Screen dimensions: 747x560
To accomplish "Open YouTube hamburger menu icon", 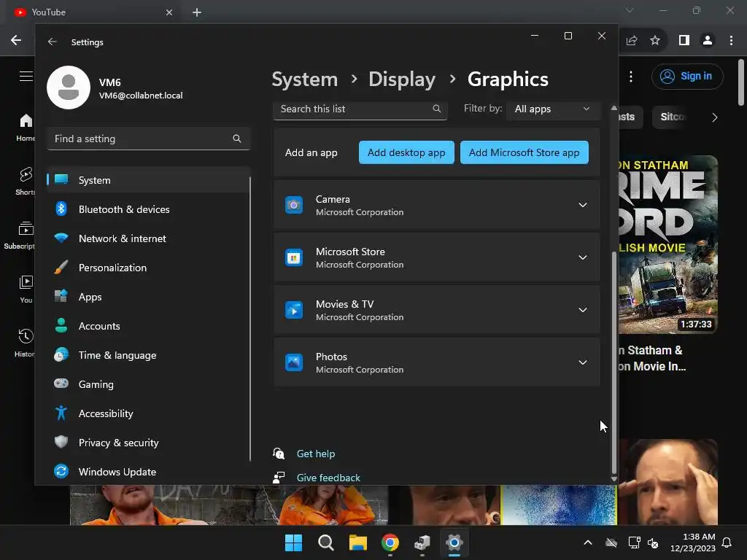I will [x=26, y=76].
